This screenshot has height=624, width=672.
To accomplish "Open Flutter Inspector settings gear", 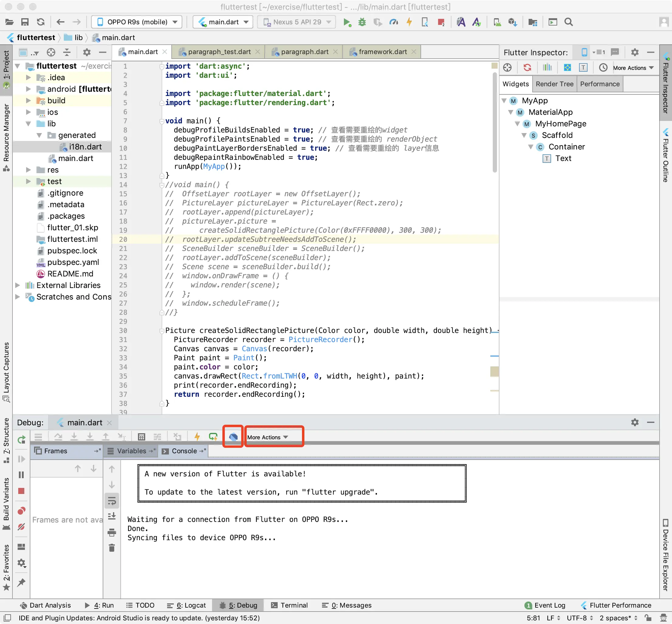I will tap(635, 52).
